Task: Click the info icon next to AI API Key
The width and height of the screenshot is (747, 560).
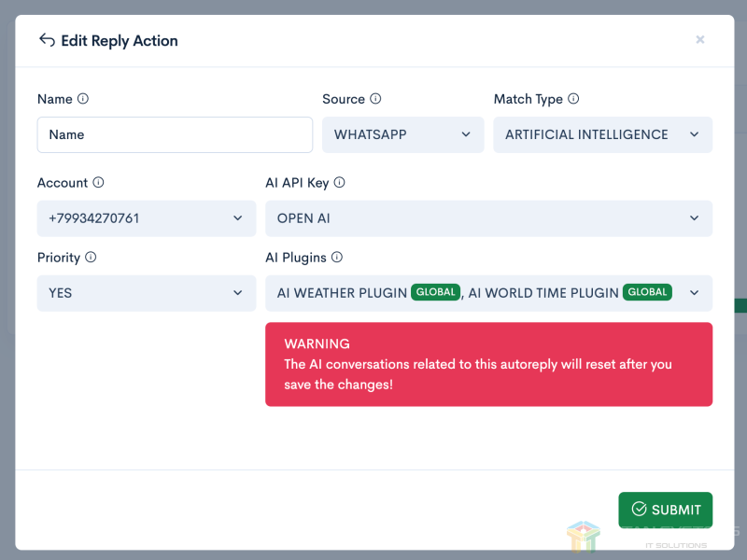Action: point(339,183)
